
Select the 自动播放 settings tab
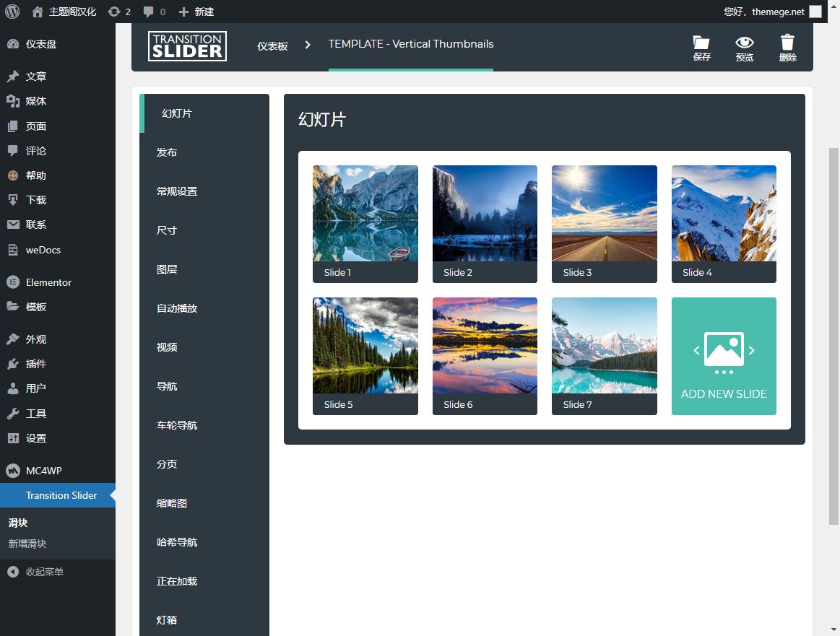click(204, 308)
